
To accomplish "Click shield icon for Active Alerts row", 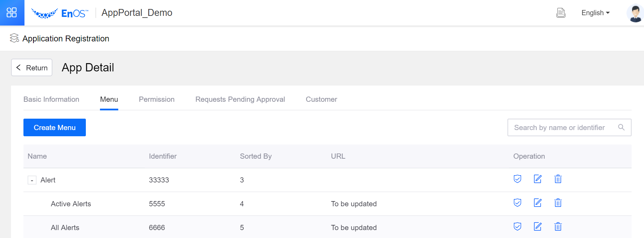I will (517, 203).
